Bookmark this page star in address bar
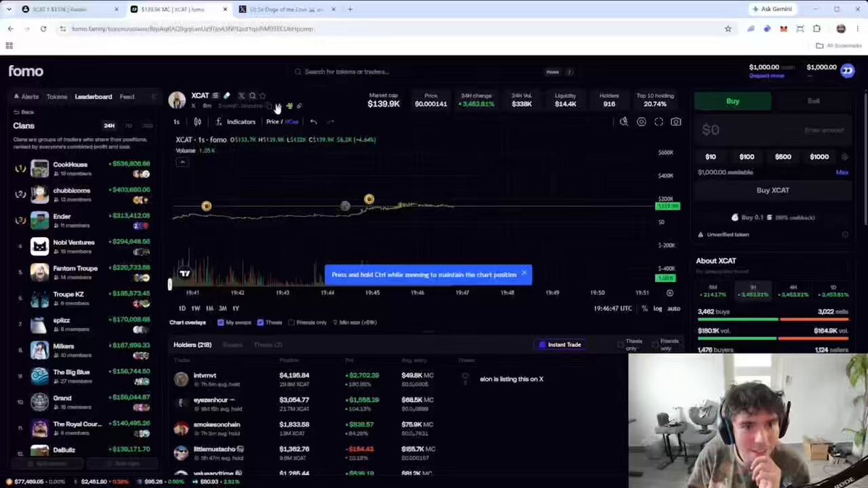 (728, 29)
